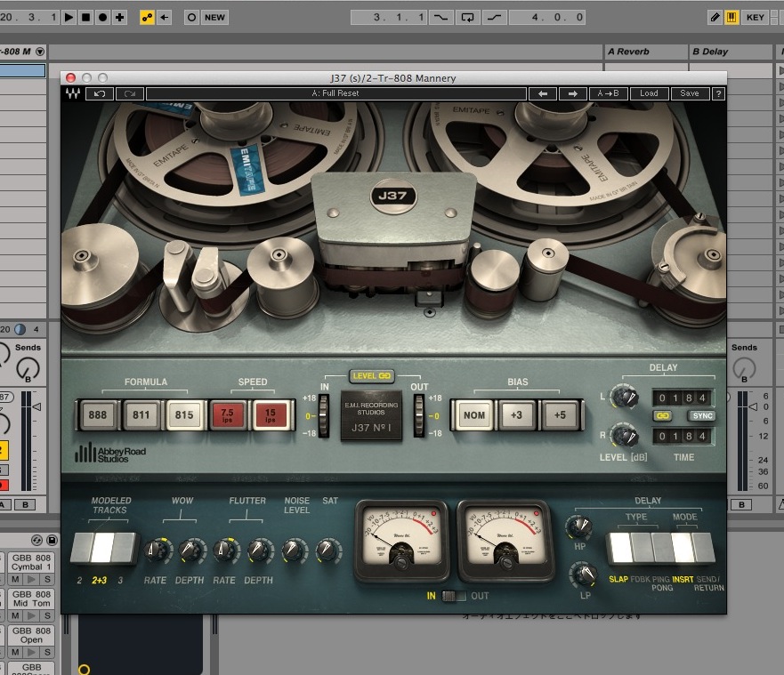Image resolution: width=784 pixels, height=675 pixels.
Task: Click the delay HP filter knob
Action: coord(580,526)
